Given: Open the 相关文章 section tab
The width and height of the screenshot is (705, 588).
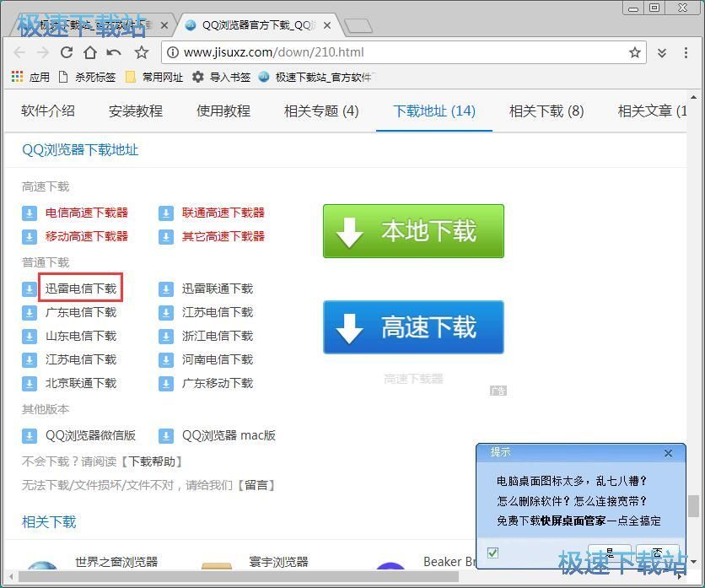Looking at the screenshot, I should 652,111.
